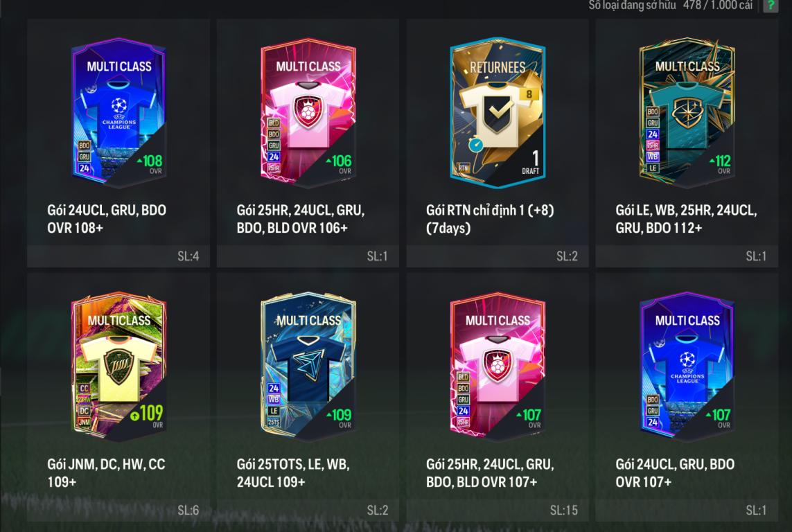Click the 'Gói JNM, DC, HW, CC 109+' label
Screen dimensions: 792x532
(106, 473)
